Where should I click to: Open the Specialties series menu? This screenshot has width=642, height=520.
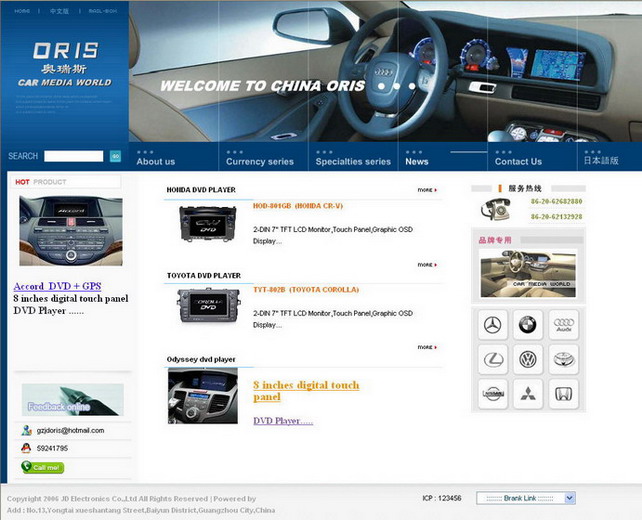[353, 162]
